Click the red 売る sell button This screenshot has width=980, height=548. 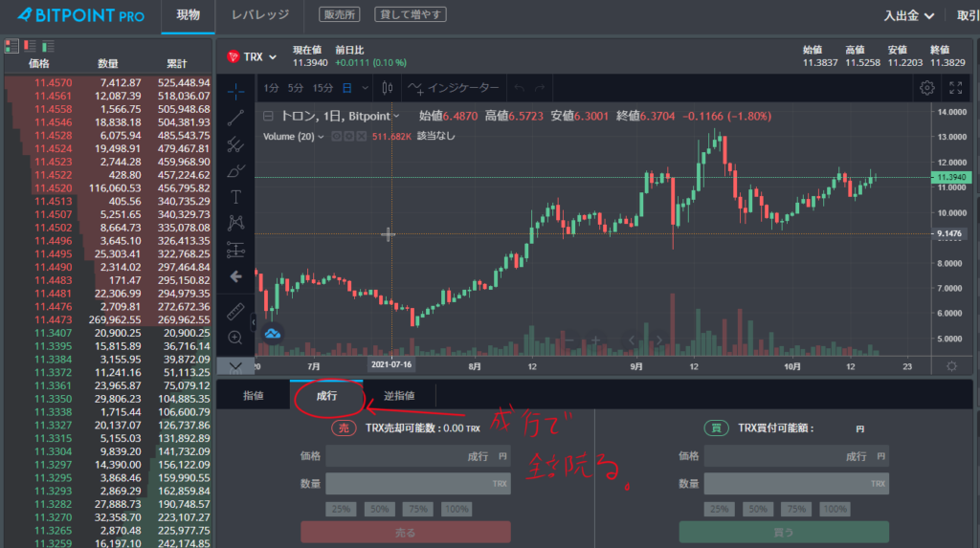click(x=405, y=533)
